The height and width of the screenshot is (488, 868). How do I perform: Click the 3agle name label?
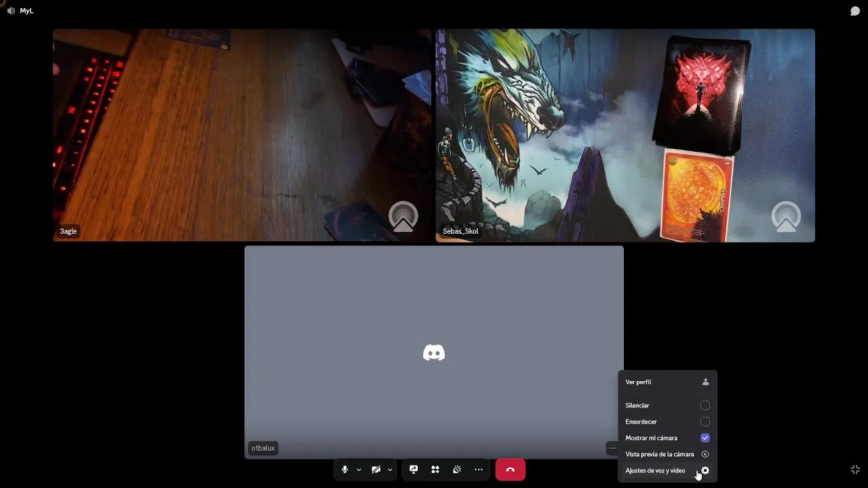(68, 231)
